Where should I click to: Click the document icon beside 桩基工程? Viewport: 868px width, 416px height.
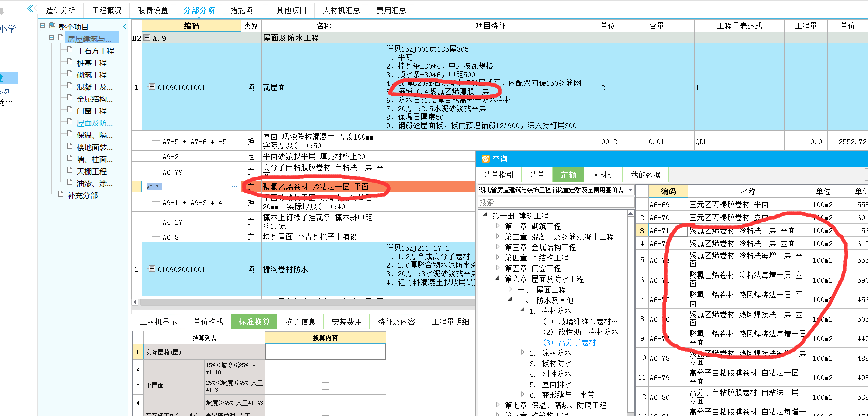tap(70, 61)
